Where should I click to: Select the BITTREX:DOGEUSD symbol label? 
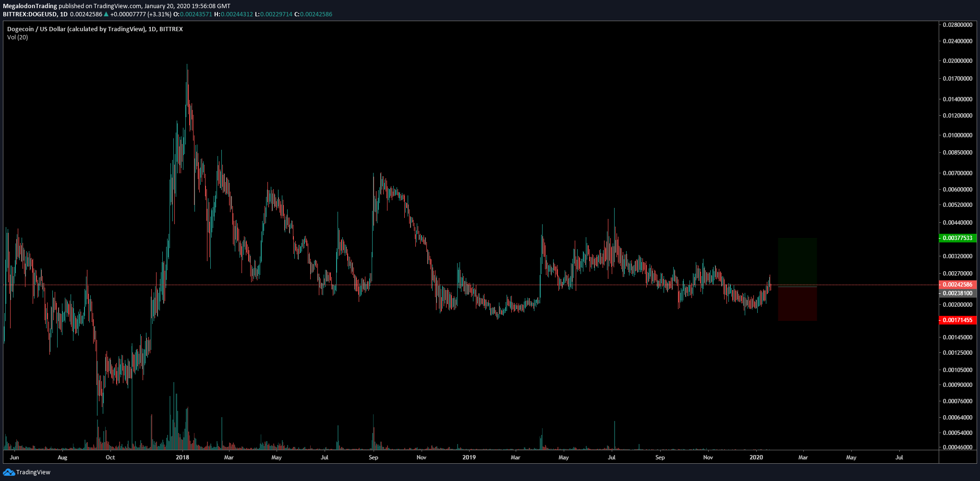(x=30, y=14)
